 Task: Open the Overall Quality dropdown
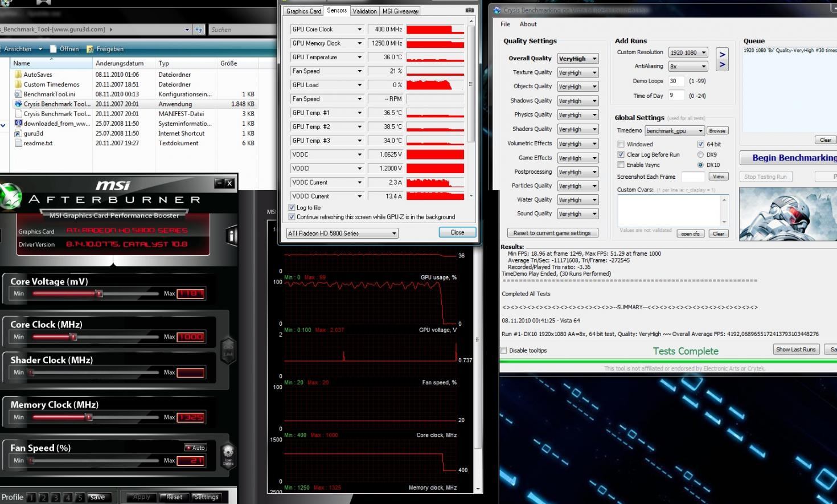[x=578, y=58]
